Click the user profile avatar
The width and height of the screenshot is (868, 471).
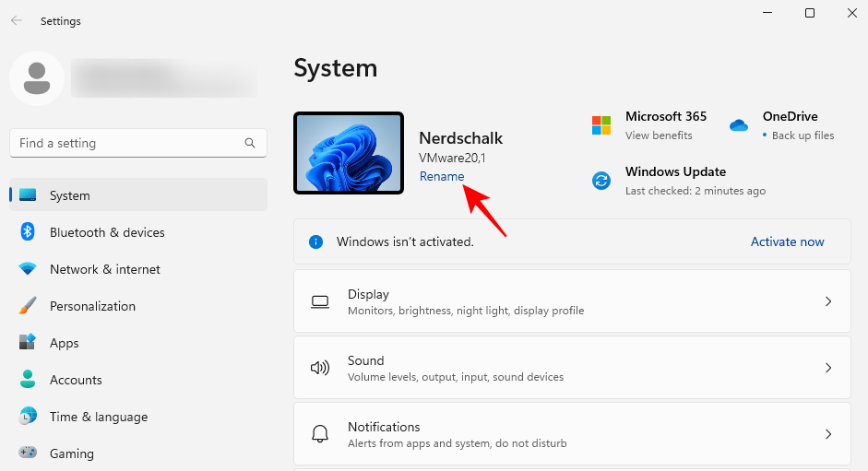coord(37,78)
